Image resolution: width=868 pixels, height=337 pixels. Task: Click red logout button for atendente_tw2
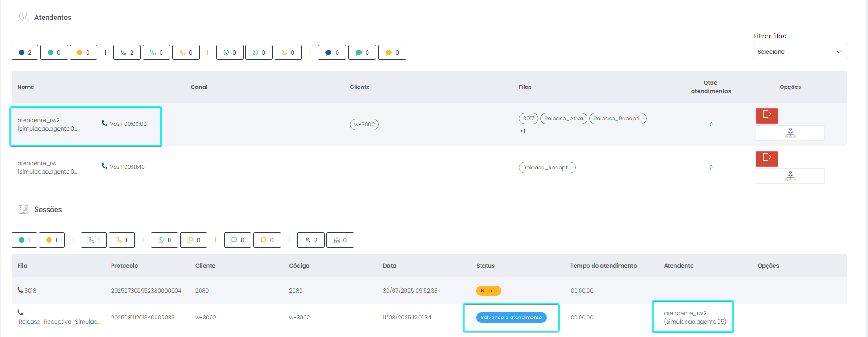[x=766, y=116]
